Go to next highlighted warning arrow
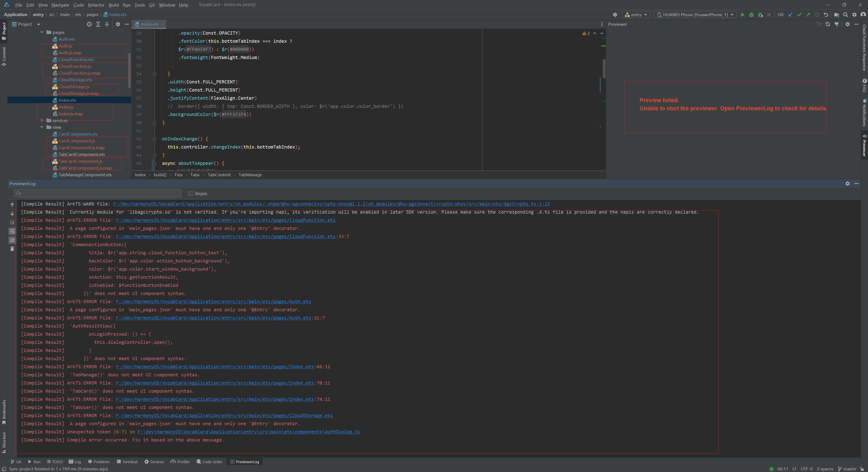The width and height of the screenshot is (868, 472). (x=602, y=33)
